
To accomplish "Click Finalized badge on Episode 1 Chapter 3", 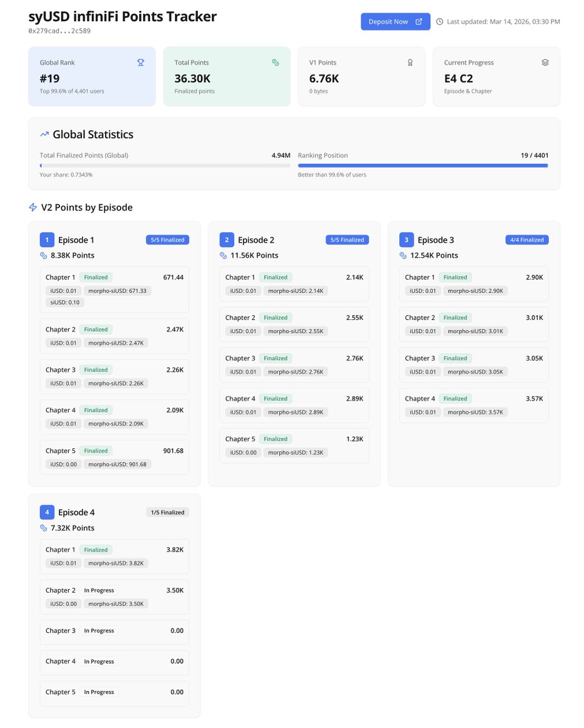I will click(96, 369).
